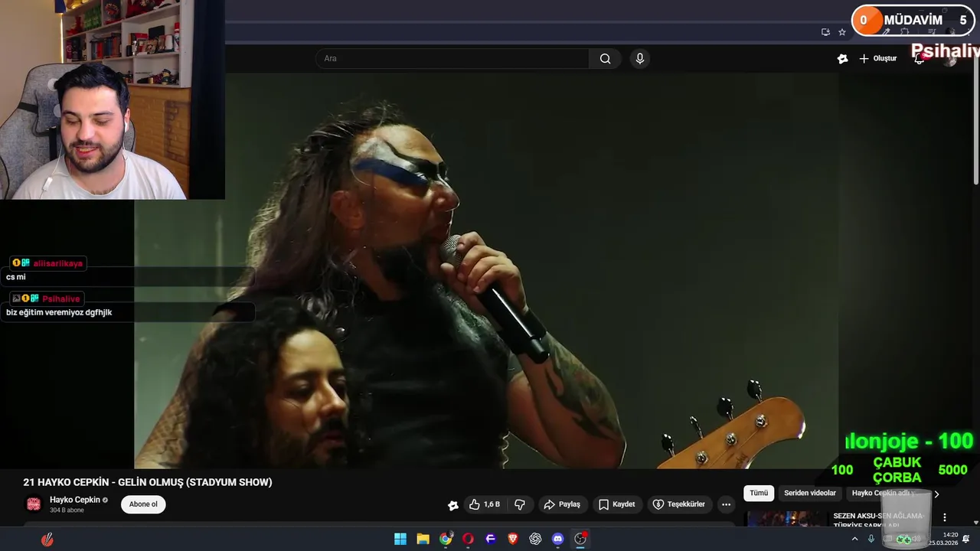Click the YouTube search magnifier button

coord(605,59)
